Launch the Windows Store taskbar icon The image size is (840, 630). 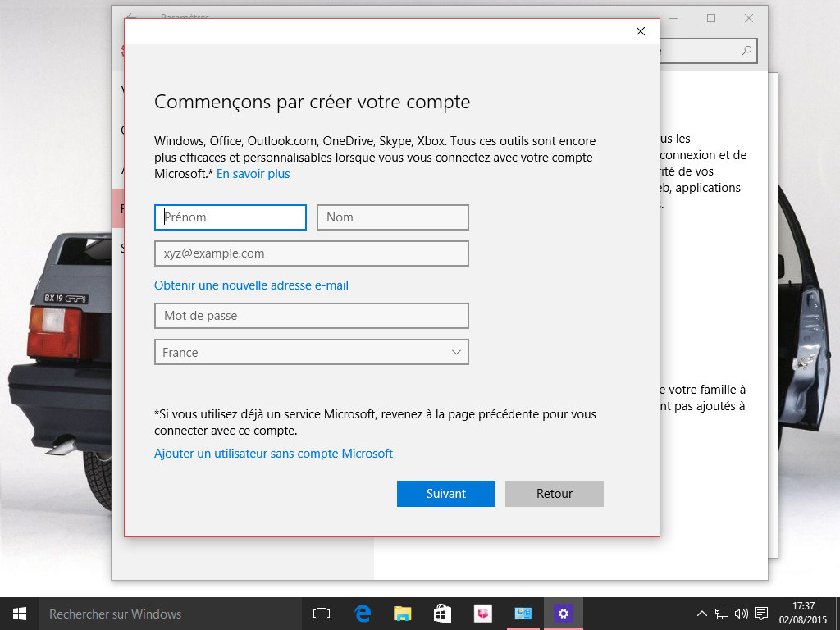tap(442, 614)
